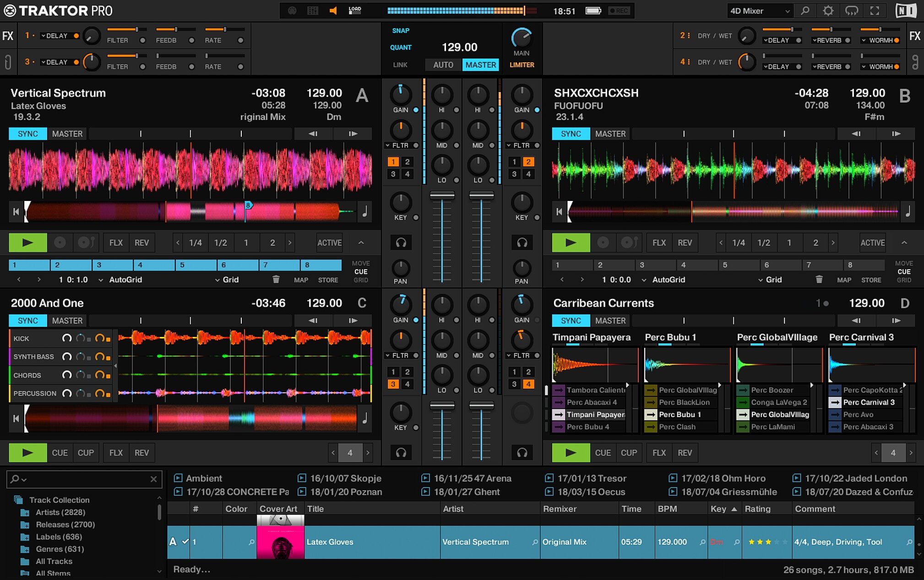Image resolution: width=924 pixels, height=580 pixels.
Task: Click AUTO master clock button
Action: click(443, 65)
